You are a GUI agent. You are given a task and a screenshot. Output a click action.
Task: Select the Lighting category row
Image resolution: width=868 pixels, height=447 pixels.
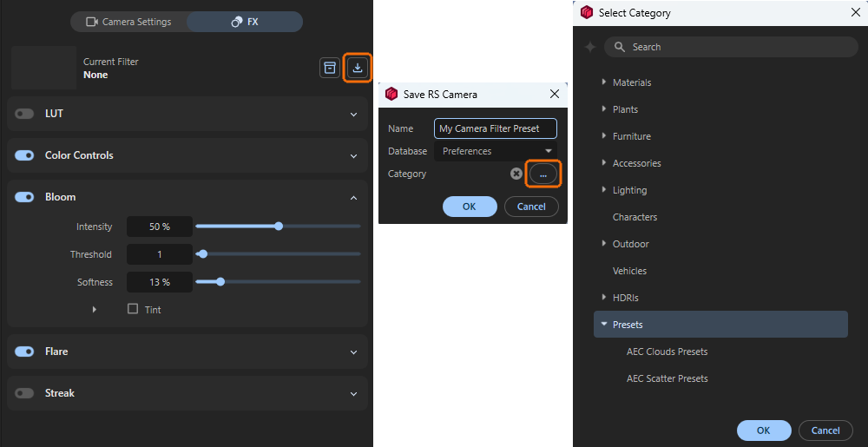[720, 190]
